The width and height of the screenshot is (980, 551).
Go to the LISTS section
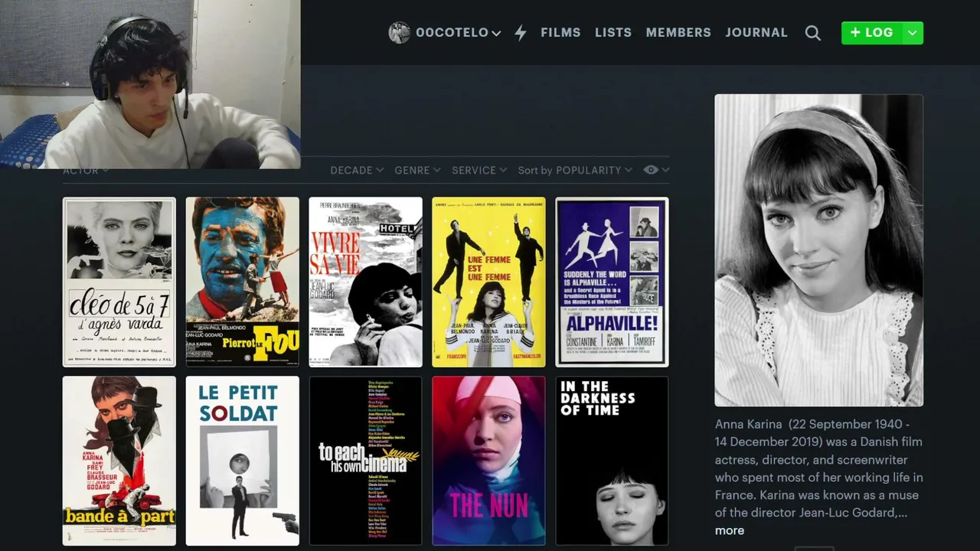click(613, 33)
